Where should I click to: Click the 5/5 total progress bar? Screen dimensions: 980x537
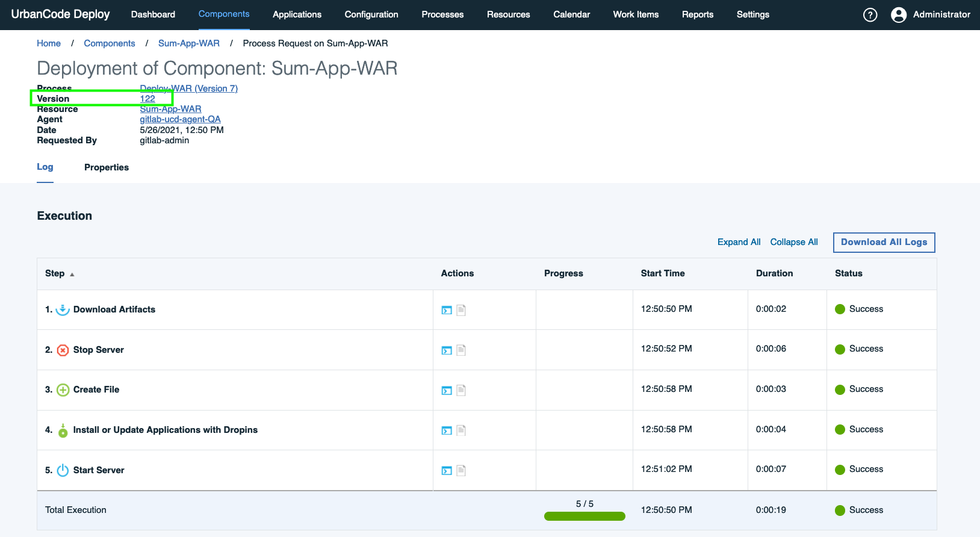tap(585, 516)
